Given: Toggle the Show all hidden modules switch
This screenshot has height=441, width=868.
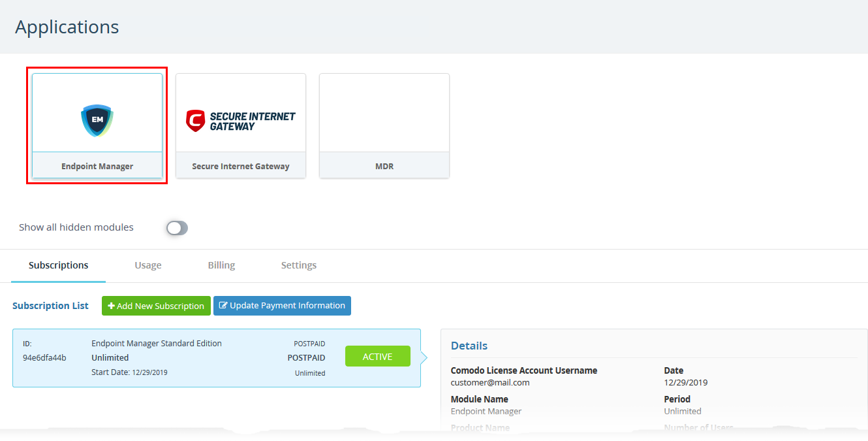Looking at the screenshot, I should pyautogui.click(x=177, y=227).
